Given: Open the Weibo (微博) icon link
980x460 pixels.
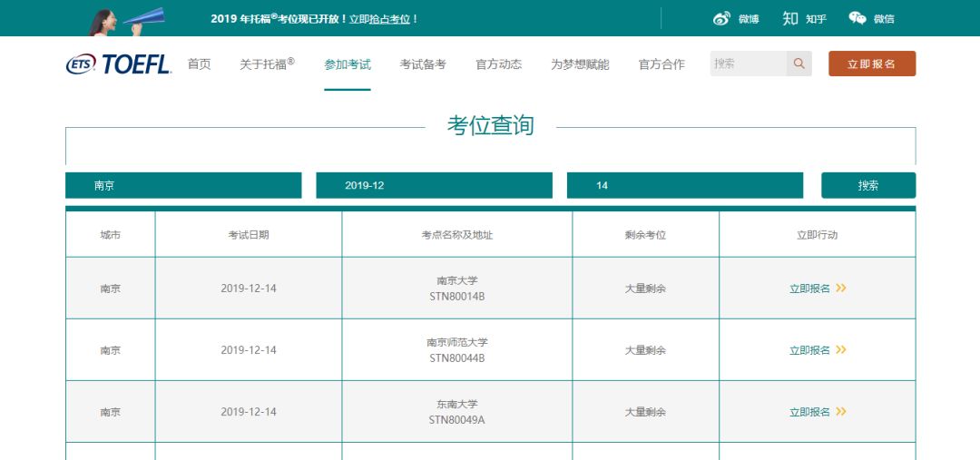Looking at the screenshot, I should coord(736,19).
